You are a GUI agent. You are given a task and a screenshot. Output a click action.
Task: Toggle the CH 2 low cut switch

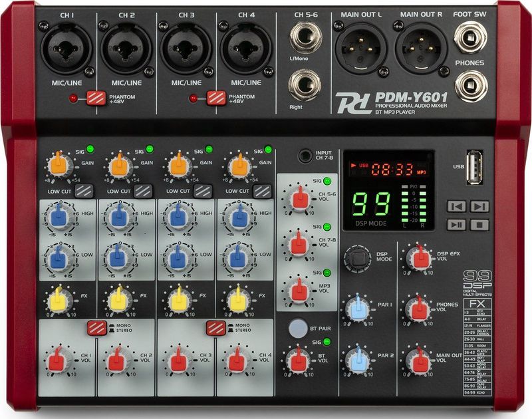(x=143, y=191)
